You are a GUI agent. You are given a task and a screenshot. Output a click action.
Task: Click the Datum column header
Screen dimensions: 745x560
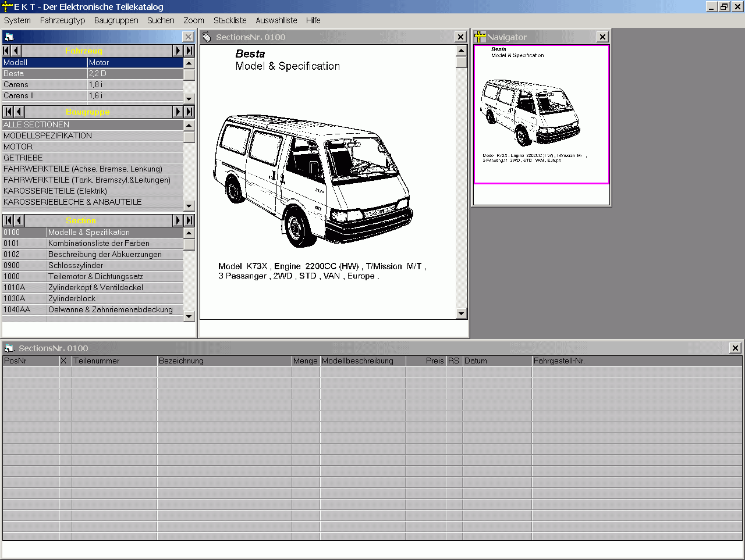(x=497, y=361)
